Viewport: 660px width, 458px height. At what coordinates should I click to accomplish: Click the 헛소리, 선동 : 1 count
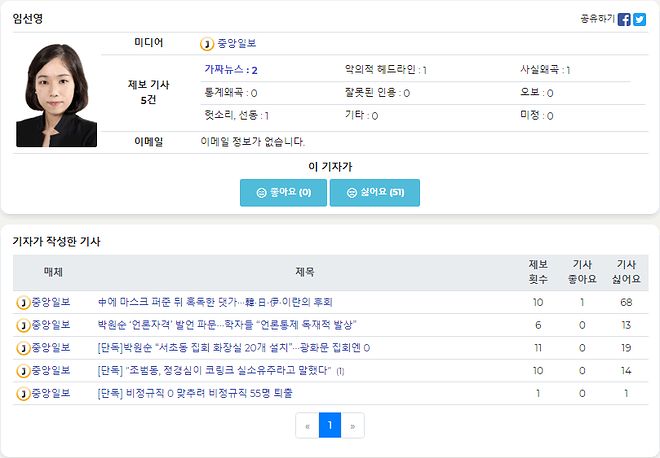click(x=237, y=115)
